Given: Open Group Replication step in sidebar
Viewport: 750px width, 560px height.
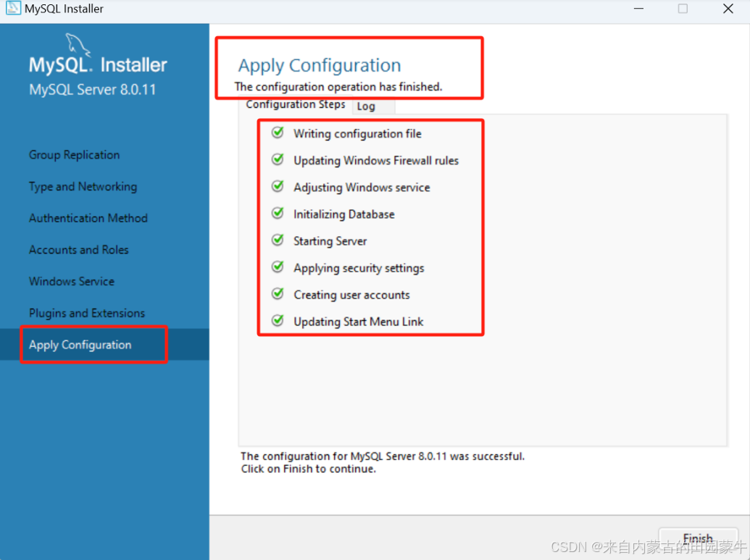Looking at the screenshot, I should (x=74, y=155).
